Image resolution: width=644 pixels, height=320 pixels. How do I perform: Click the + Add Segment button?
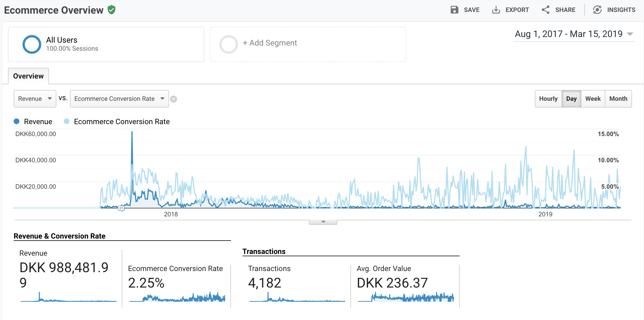270,43
